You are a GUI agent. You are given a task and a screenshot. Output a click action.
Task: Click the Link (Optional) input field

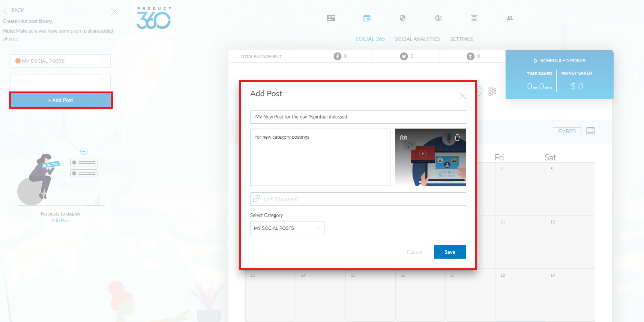(x=358, y=199)
